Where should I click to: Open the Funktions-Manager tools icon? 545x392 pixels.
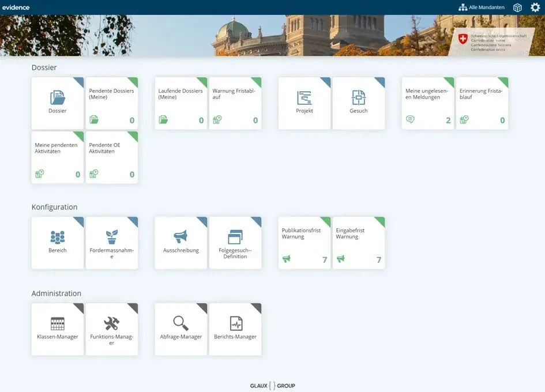point(111,323)
